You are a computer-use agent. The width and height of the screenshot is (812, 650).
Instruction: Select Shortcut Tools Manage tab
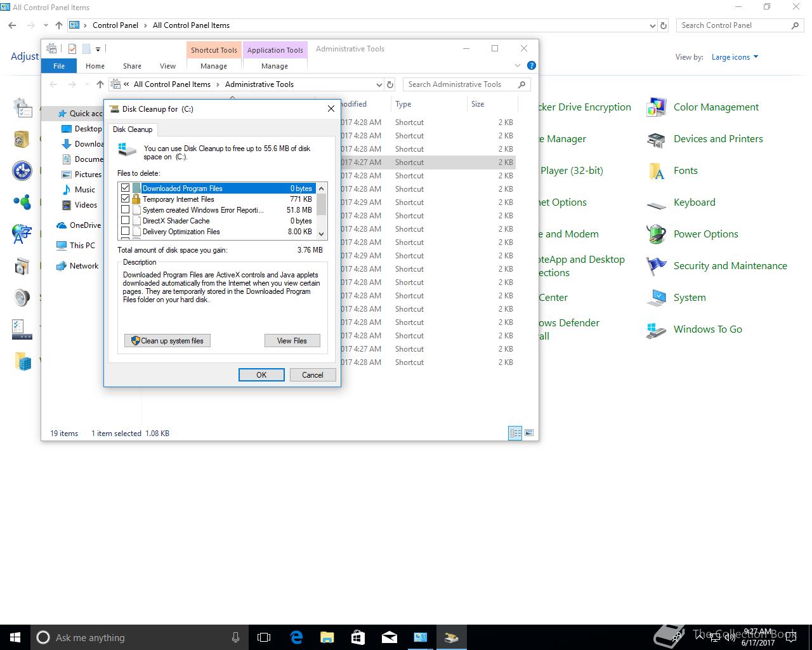point(214,66)
